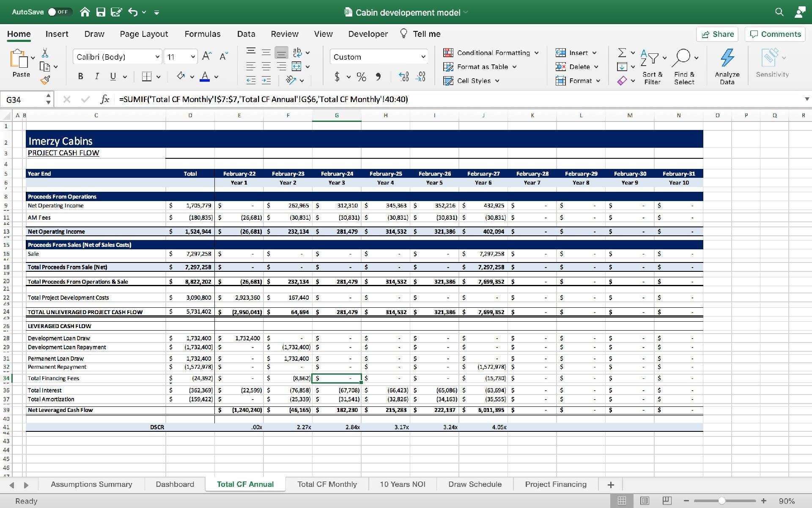The image size is (812, 508).
Task: Toggle Middle Align button
Action: tap(266, 52)
